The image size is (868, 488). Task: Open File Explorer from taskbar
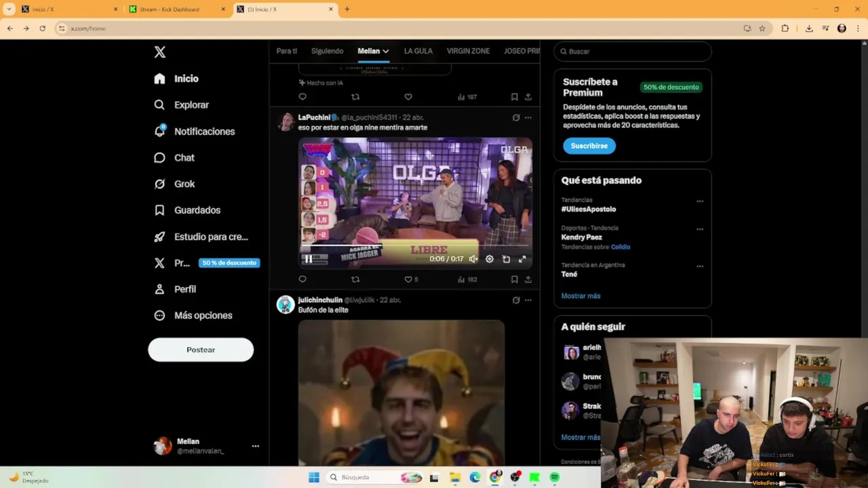(x=455, y=477)
